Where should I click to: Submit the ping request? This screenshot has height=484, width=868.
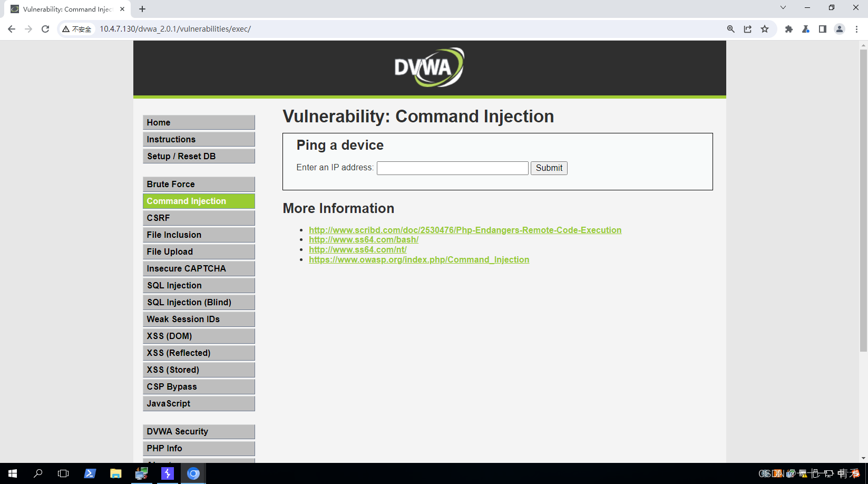point(549,168)
